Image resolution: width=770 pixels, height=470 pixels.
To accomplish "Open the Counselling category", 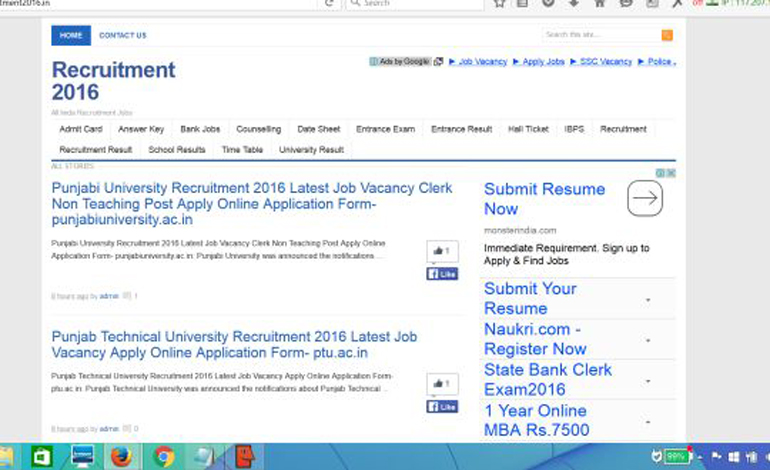I will (x=258, y=129).
